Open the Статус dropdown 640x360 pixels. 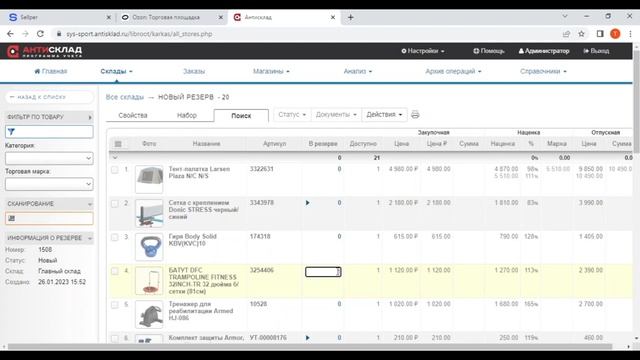pyautogui.click(x=292, y=115)
